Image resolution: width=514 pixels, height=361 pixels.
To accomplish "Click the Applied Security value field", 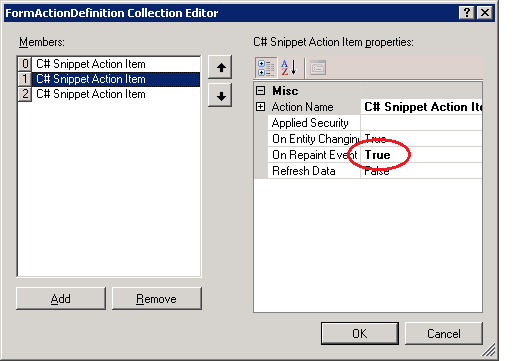I will tap(421, 123).
